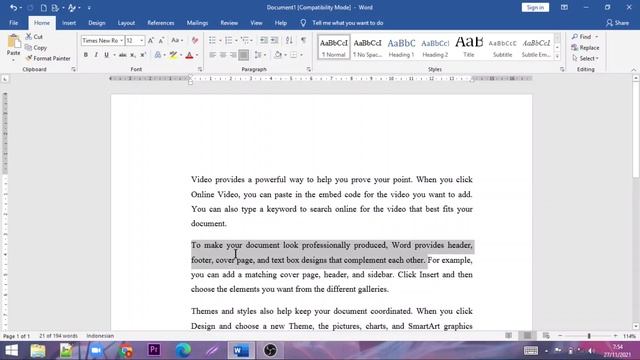Apply the No Spacing style
The width and height of the screenshot is (640, 360).
(367, 47)
